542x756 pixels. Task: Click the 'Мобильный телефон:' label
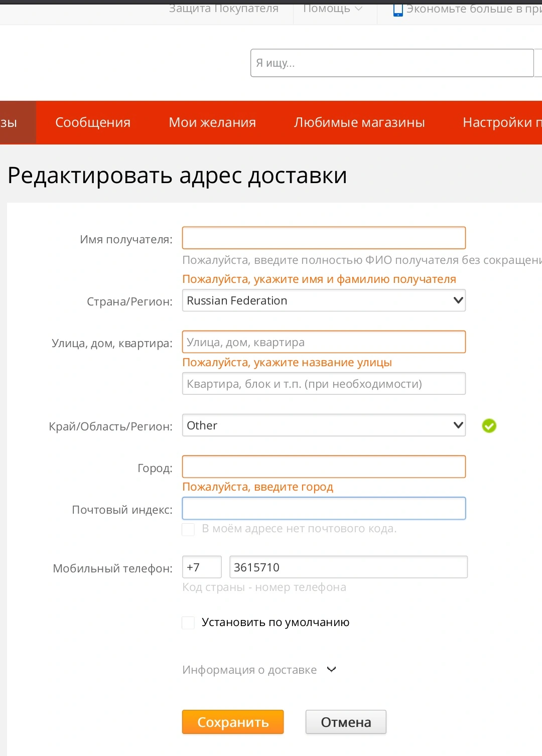(x=112, y=568)
